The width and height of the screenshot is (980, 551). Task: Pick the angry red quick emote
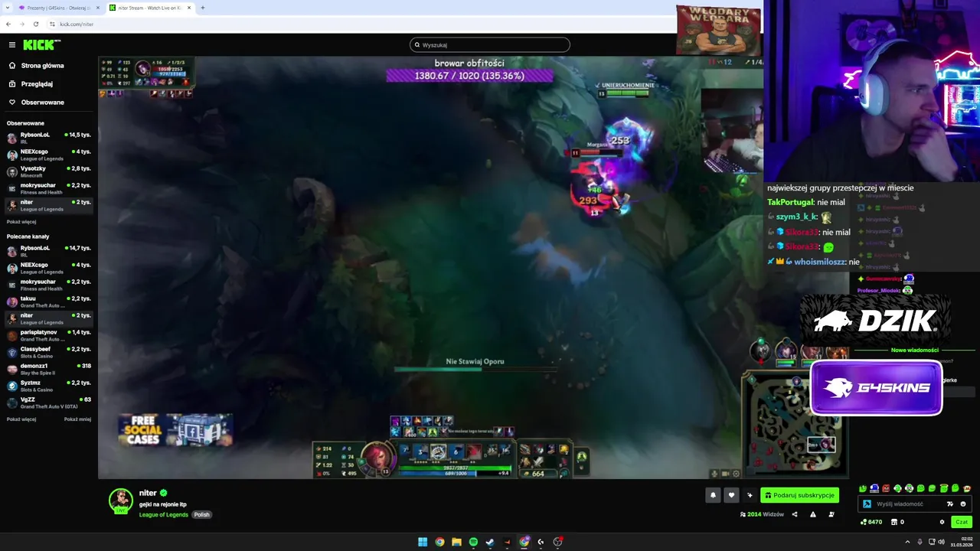[886, 488]
